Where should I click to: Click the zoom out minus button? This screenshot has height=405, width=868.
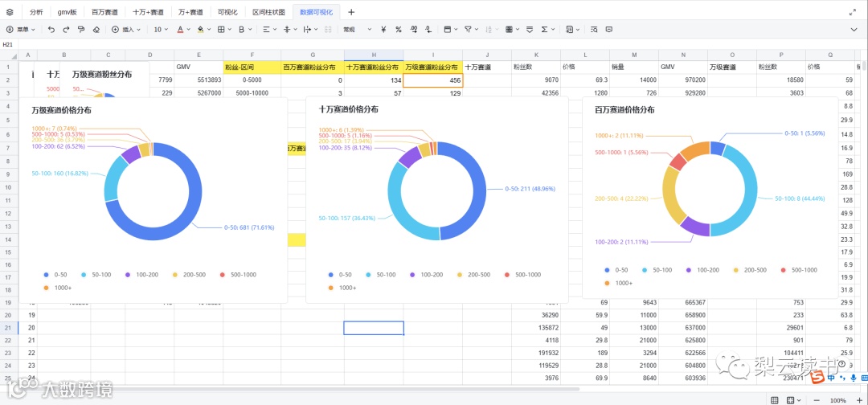pyautogui.click(x=817, y=400)
